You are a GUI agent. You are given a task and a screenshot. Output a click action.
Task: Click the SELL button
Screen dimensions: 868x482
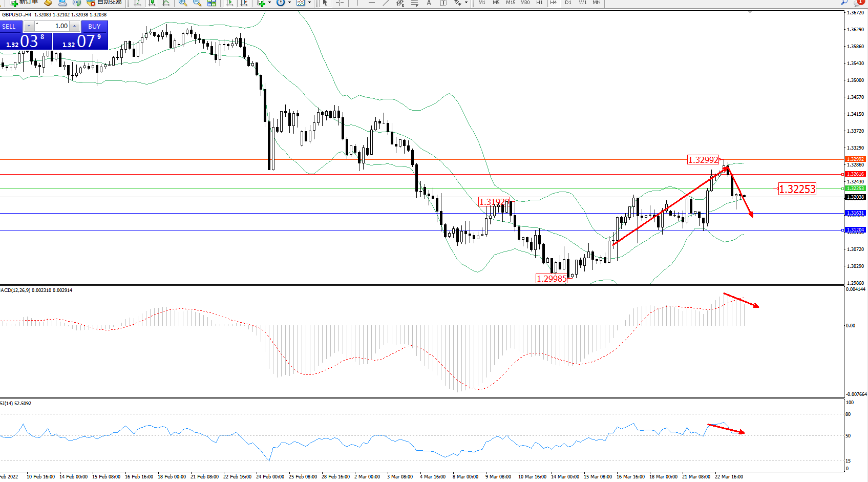tap(9, 26)
